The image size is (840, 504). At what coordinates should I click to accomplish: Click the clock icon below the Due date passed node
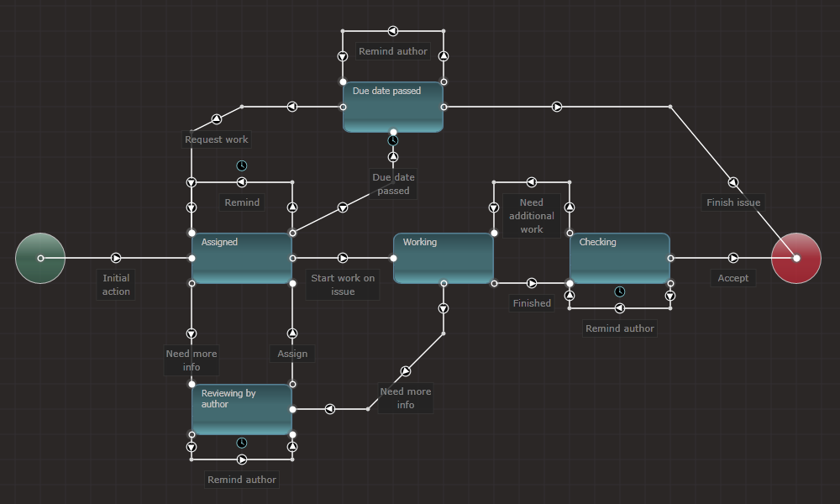pyautogui.click(x=393, y=141)
